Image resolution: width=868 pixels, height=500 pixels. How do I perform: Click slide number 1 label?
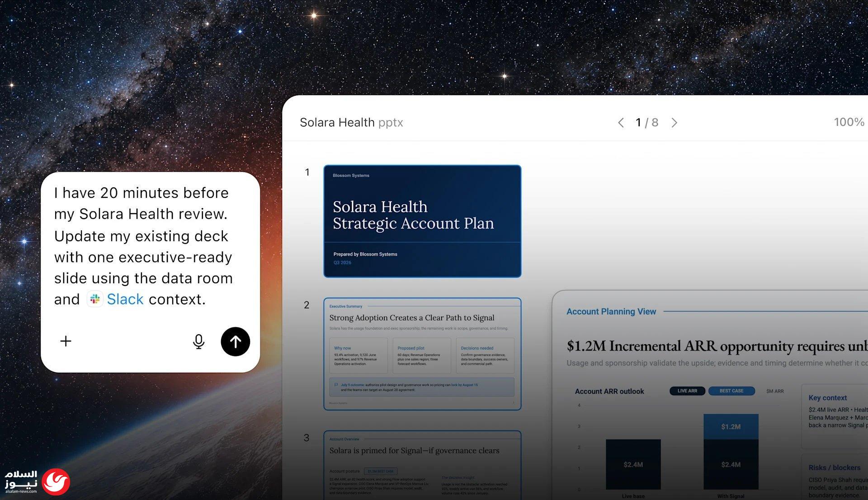[x=307, y=172]
